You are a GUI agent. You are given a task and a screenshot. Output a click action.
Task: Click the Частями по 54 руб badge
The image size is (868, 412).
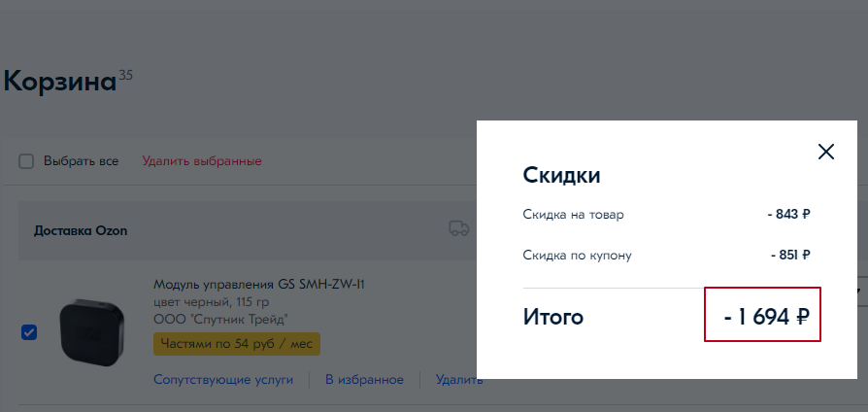[236, 344]
